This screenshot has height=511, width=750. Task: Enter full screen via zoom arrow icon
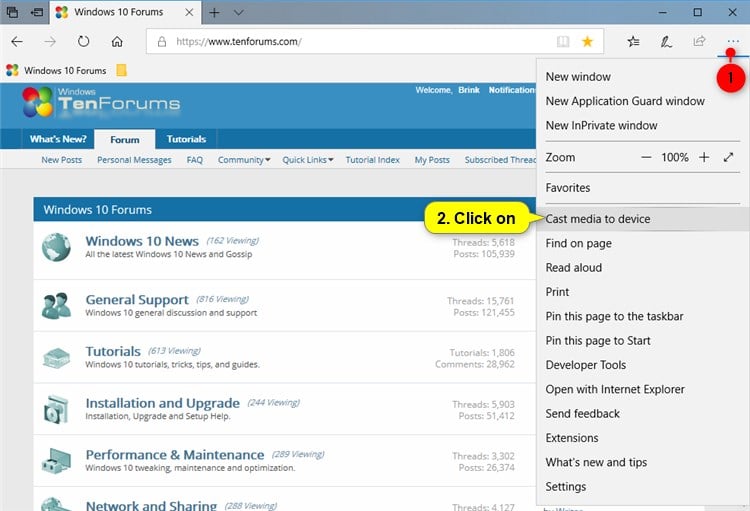[x=728, y=157]
